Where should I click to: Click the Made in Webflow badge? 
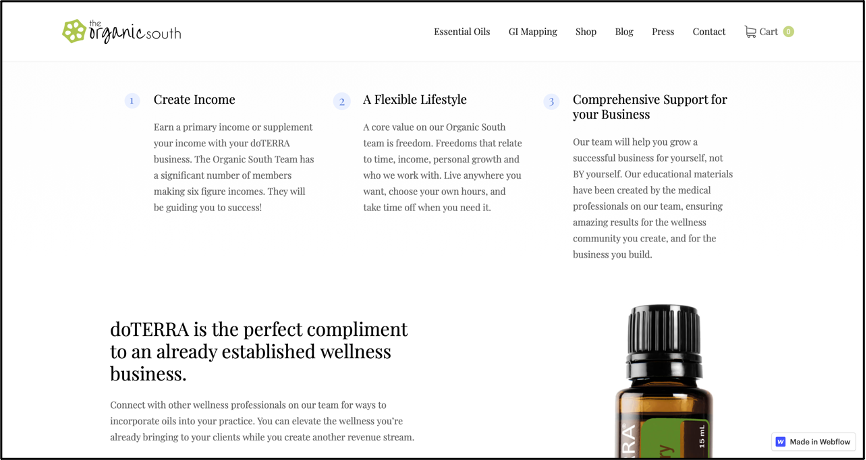pyautogui.click(x=814, y=442)
